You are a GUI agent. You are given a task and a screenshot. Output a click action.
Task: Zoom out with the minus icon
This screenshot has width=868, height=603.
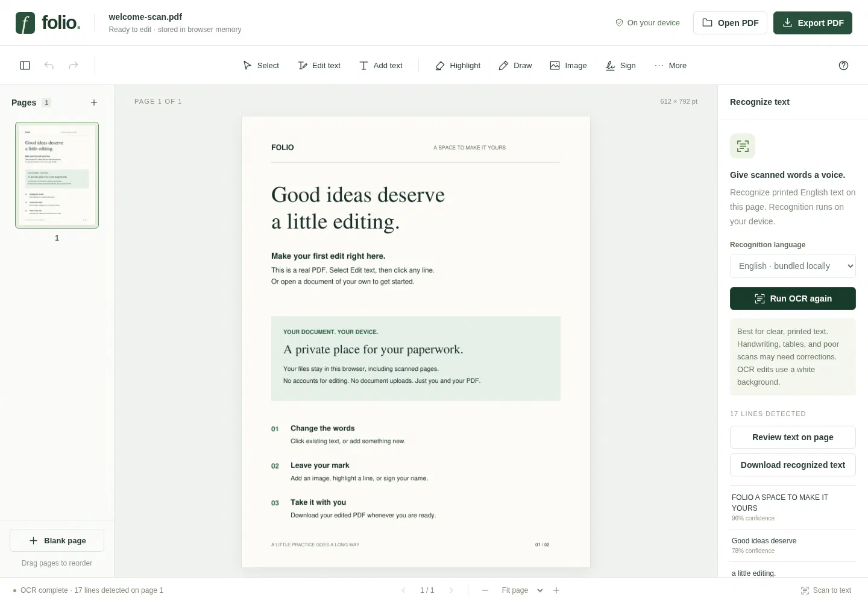click(x=485, y=590)
